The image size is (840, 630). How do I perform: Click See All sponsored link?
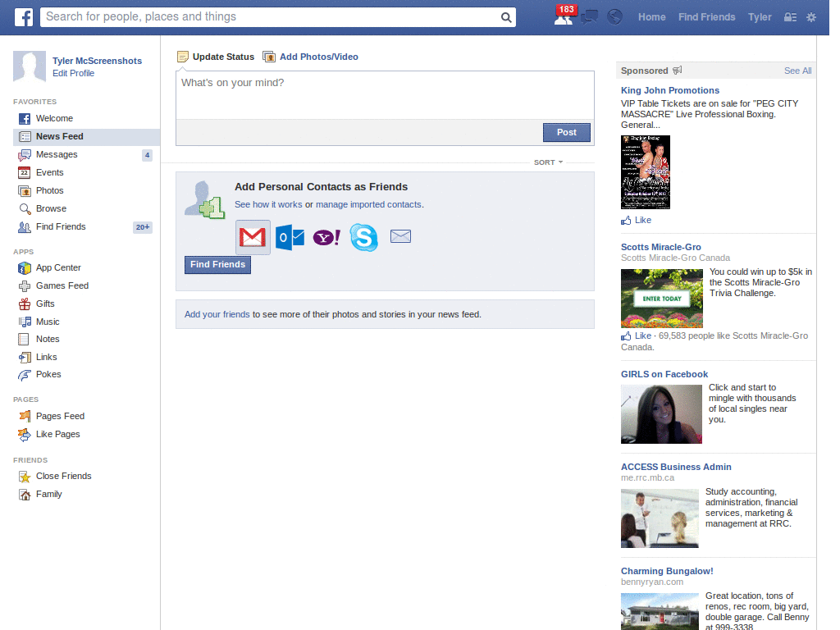797,71
